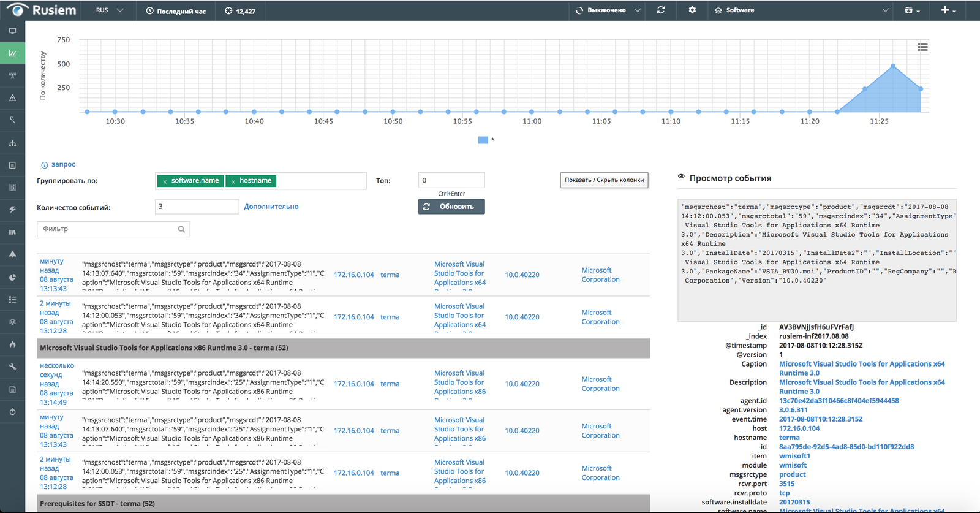Click the agent.version value 3.0.6.311
Viewport: 980px width, 513px height.
tap(793, 410)
